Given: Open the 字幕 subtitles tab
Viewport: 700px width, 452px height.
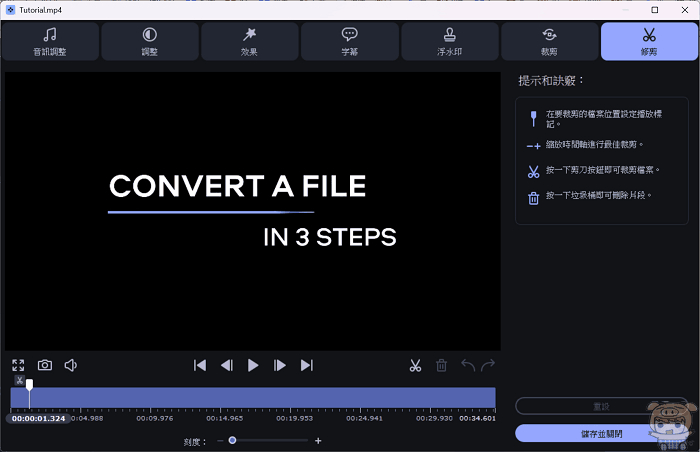Looking at the screenshot, I should pos(350,41).
